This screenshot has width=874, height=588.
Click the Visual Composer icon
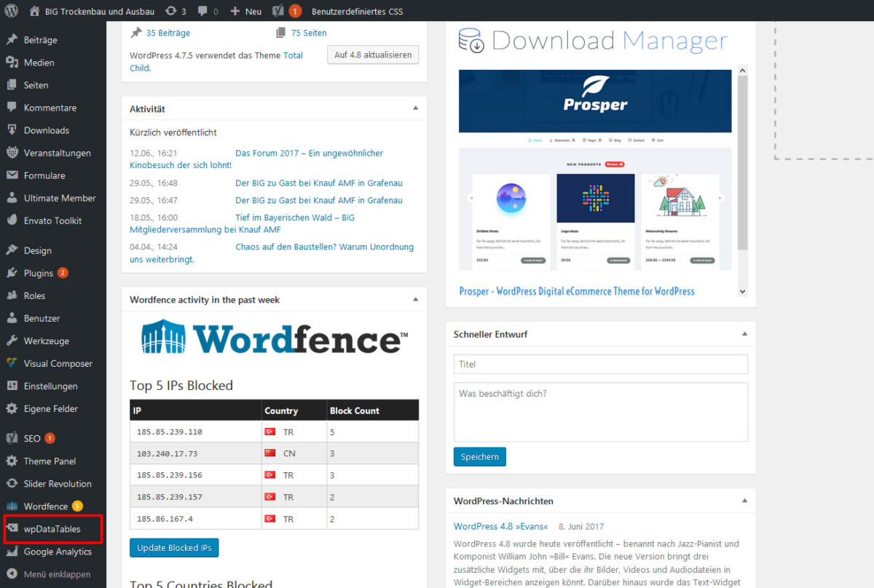click(x=12, y=363)
